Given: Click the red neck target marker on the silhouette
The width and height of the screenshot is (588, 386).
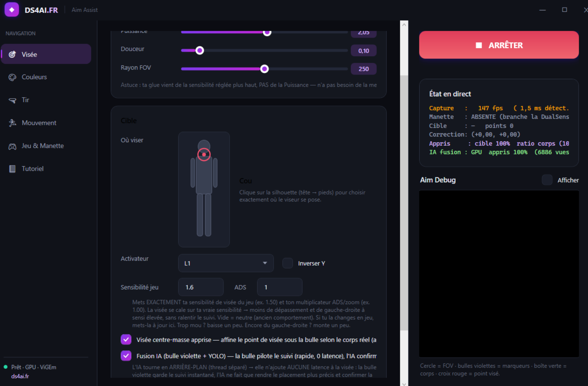Looking at the screenshot, I should click(204, 154).
